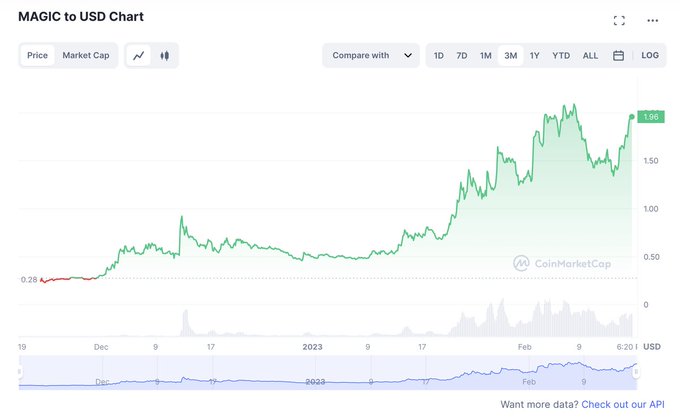Expand the Compare with dropdown
This screenshot has height=419, width=680.
(371, 56)
